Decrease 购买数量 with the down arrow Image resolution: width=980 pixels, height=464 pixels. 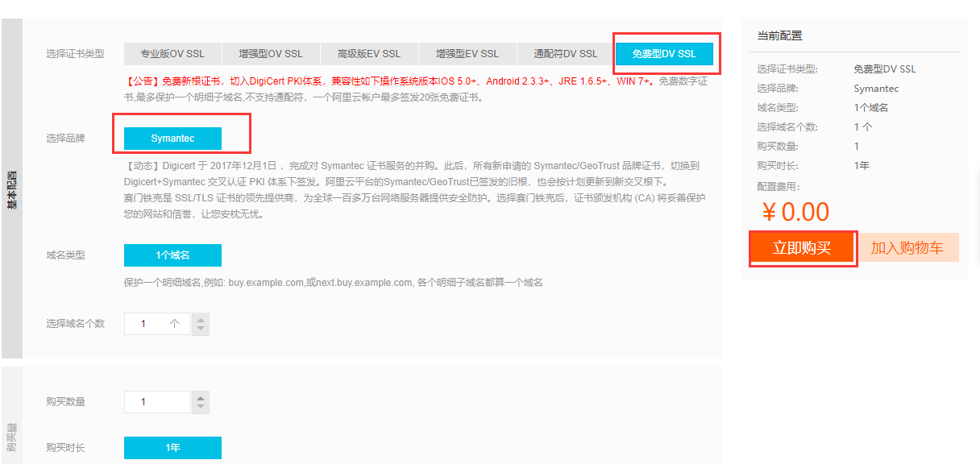coord(201,407)
